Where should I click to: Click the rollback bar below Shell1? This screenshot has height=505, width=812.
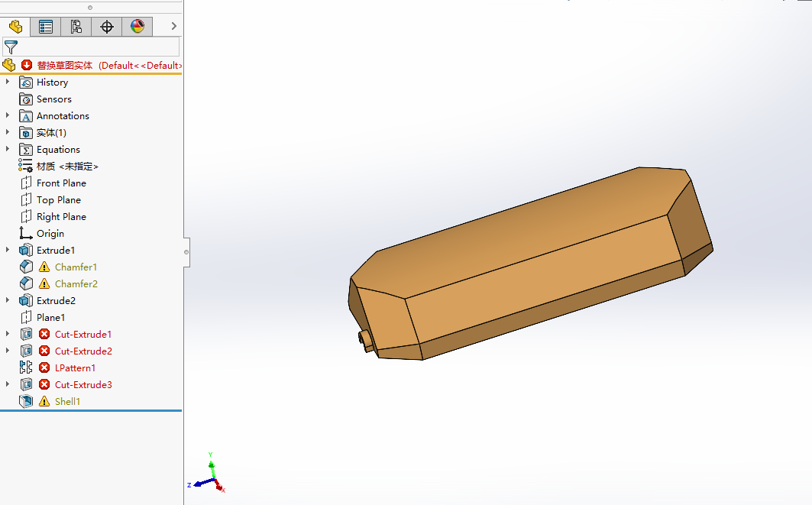(91, 411)
